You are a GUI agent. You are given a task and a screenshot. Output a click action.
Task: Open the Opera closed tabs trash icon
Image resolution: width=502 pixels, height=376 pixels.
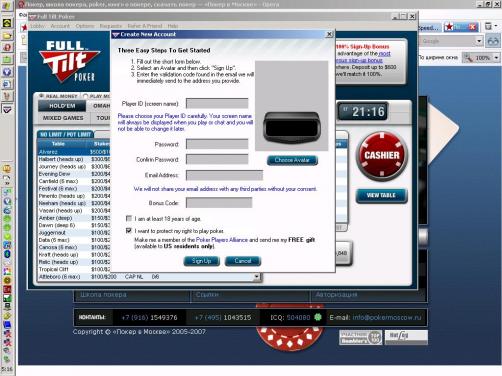[488, 26]
